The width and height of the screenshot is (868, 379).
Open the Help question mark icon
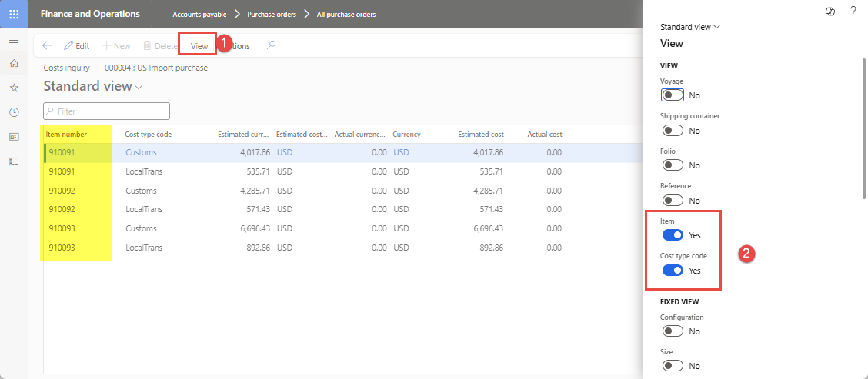(853, 11)
